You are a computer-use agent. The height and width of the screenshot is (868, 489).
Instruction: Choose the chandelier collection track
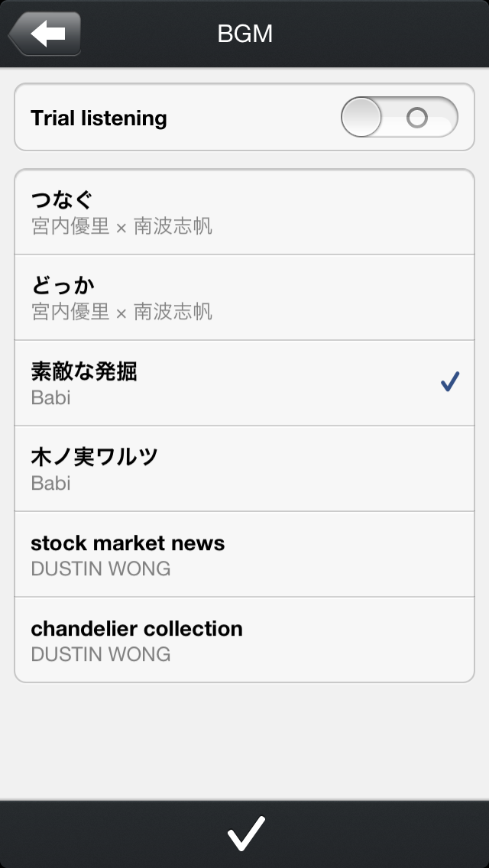click(x=137, y=629)
